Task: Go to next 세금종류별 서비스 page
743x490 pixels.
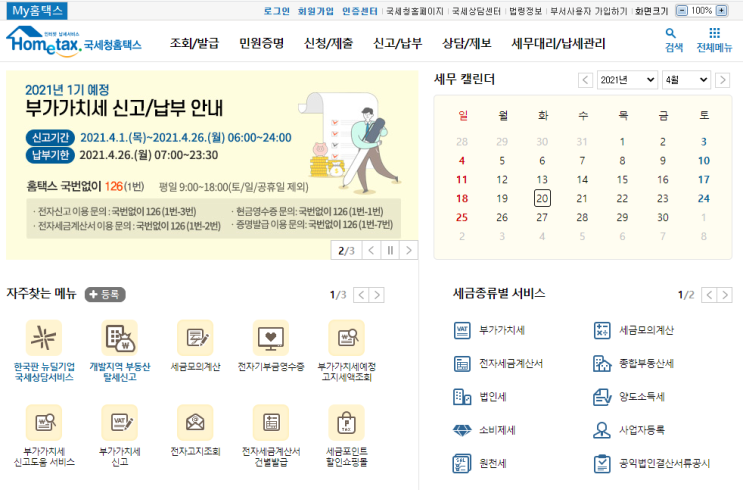Action: pyautogui.click(x=725, y=295)
